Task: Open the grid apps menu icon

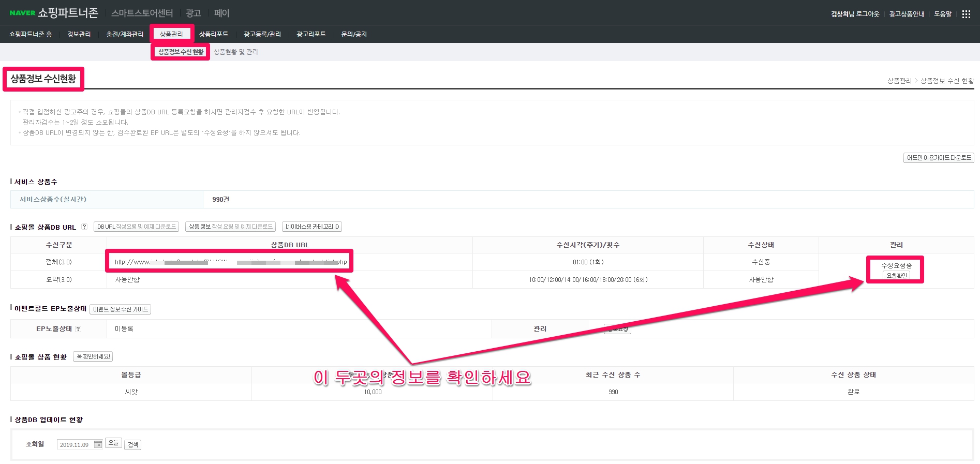Action: pos(966,14)
